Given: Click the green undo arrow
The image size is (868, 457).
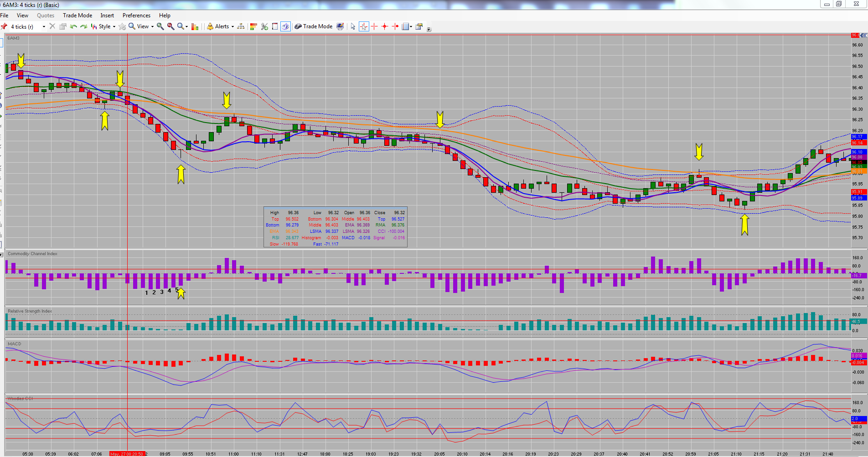Looking at the screenshot, I should point(73,26).
